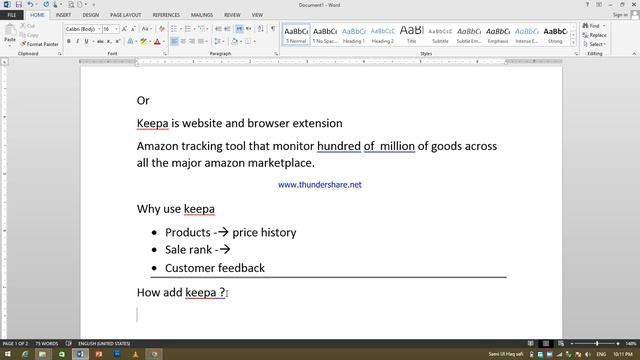
Task: Open the font name dropdown
Action: (99, 29)
